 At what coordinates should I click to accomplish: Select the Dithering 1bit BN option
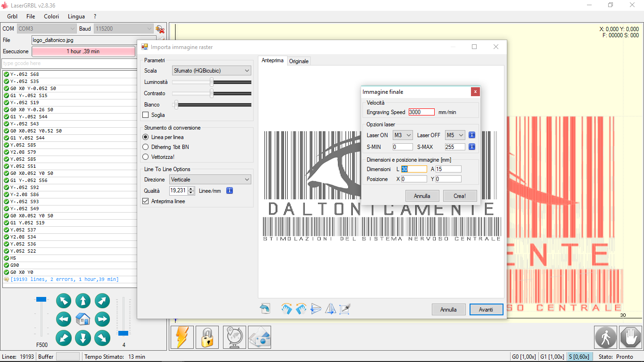click(146, 147)
